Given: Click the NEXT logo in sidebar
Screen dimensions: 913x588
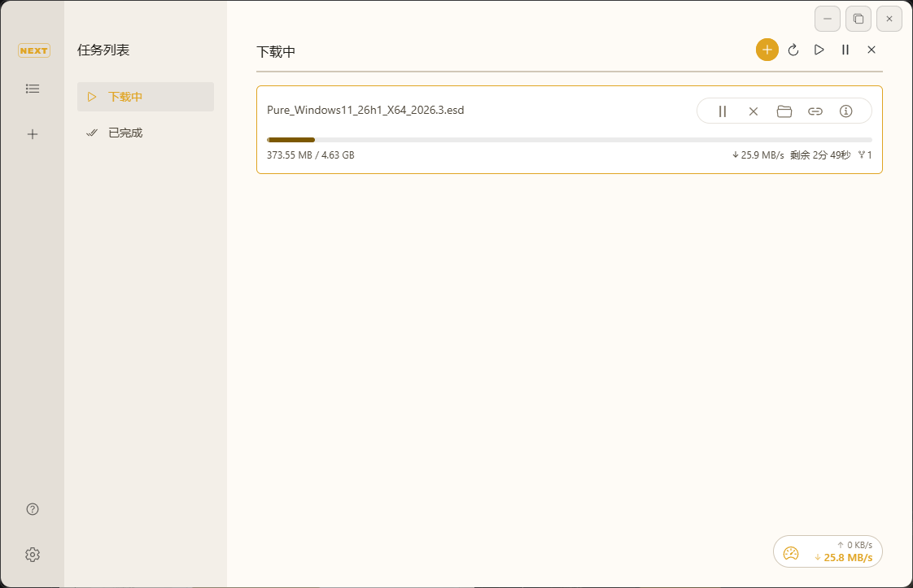Looking at the screenshot, I should point(33,50).
